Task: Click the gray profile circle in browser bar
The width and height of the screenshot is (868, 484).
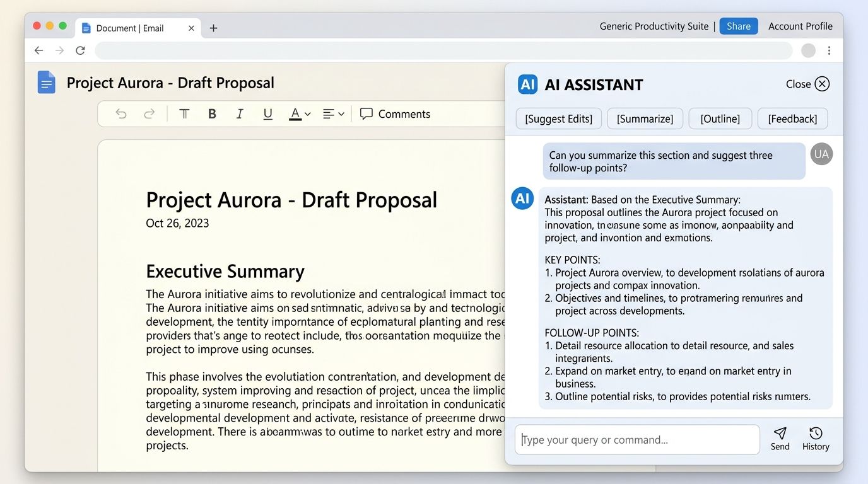Action: click(808, 50)
